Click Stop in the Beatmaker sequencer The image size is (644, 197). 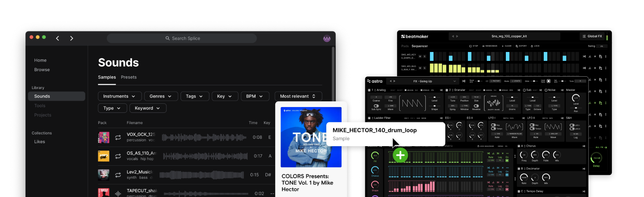(x=474, y=46)
